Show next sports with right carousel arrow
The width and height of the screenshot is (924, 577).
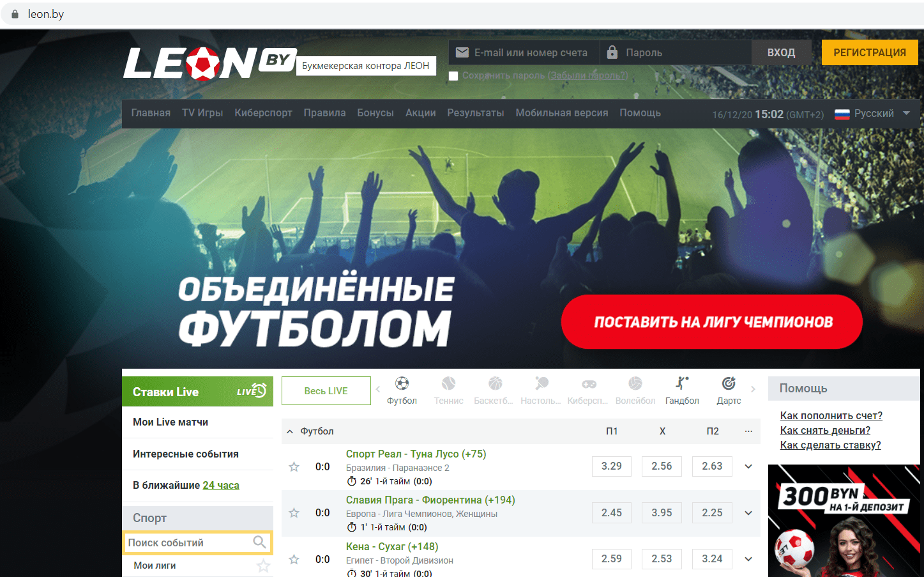click(753, 389)
